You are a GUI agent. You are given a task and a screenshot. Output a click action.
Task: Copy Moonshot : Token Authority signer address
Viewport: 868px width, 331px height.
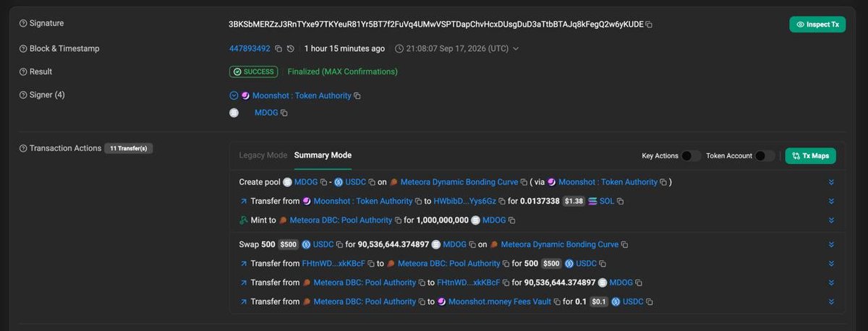click(x=357, y=95)
